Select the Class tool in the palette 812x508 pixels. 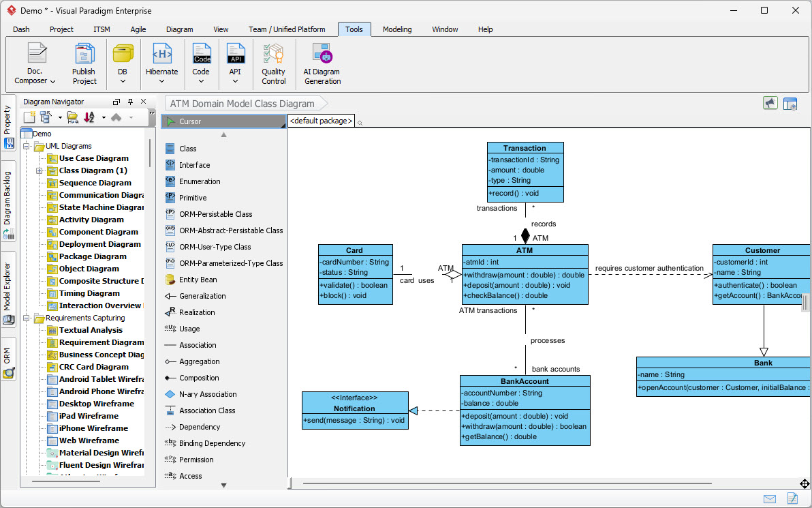point(224,149)
